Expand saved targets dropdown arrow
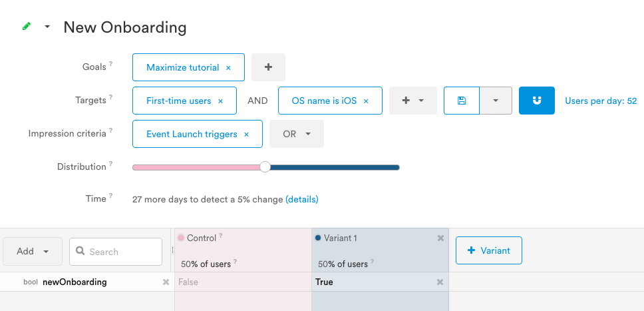The width and height of the screenshot is (644, 311). [x=496, y=101]
